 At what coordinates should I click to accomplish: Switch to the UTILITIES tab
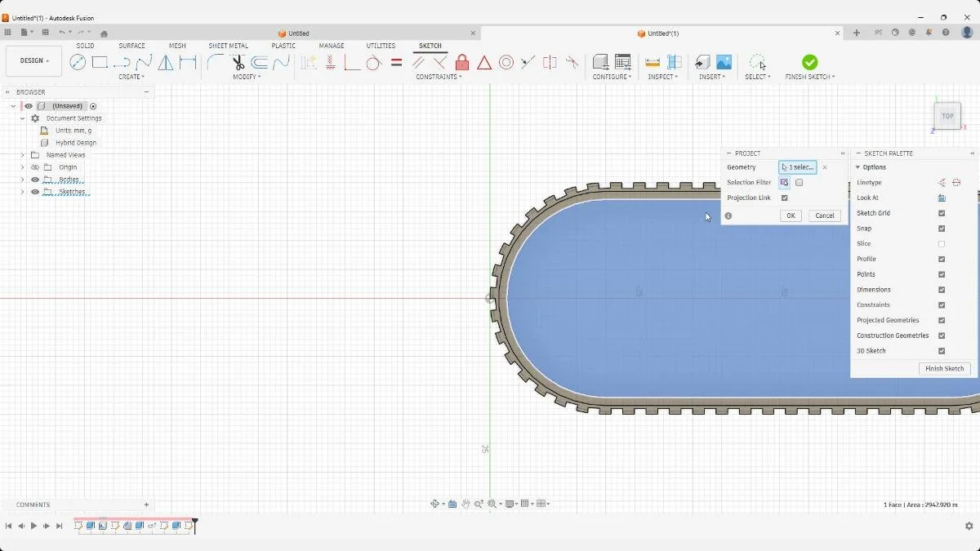(381, 46)
